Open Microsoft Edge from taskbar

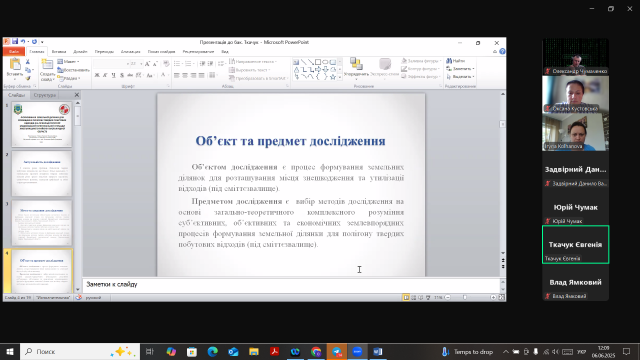[212, 351]
